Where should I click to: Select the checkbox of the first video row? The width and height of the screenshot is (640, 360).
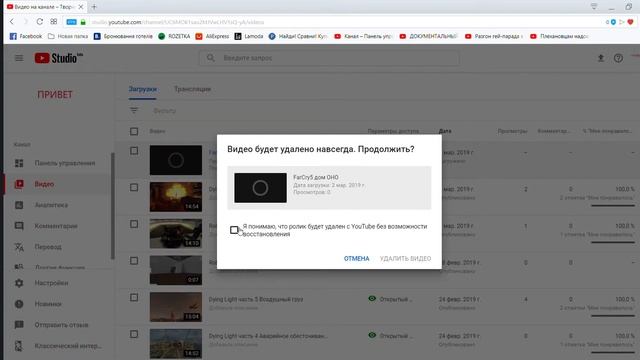point(134,151)
